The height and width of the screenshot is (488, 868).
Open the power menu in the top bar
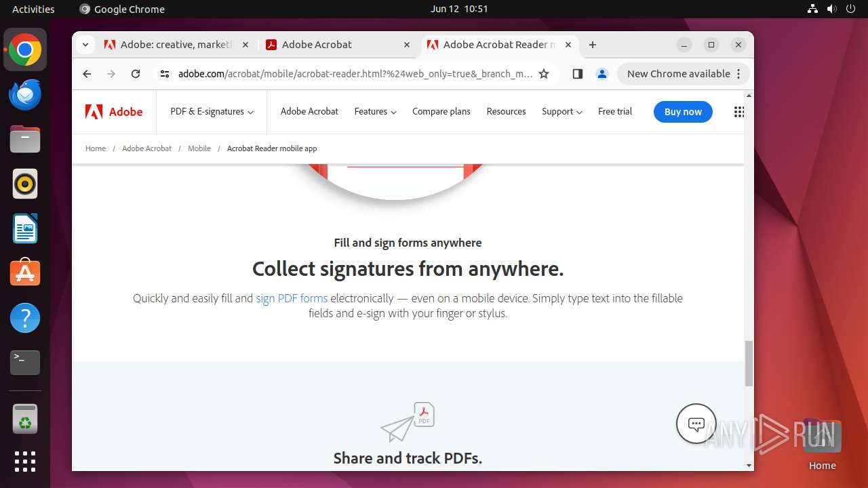850,9
